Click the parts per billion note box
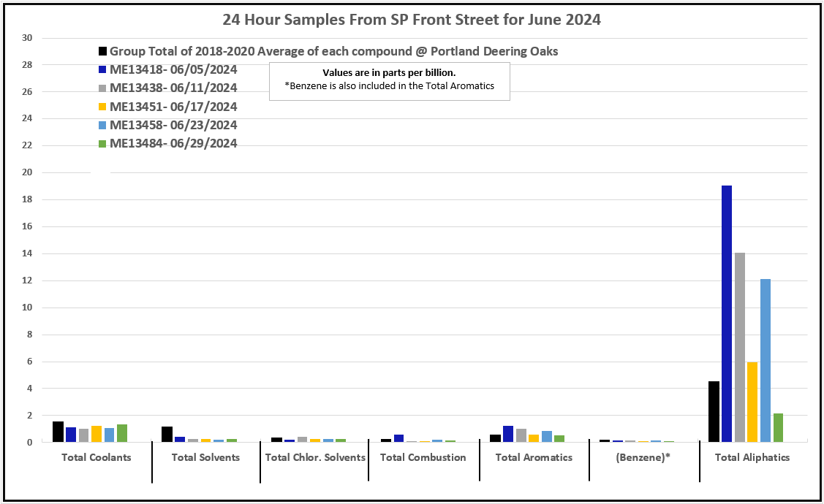 [x=389, y=80]
